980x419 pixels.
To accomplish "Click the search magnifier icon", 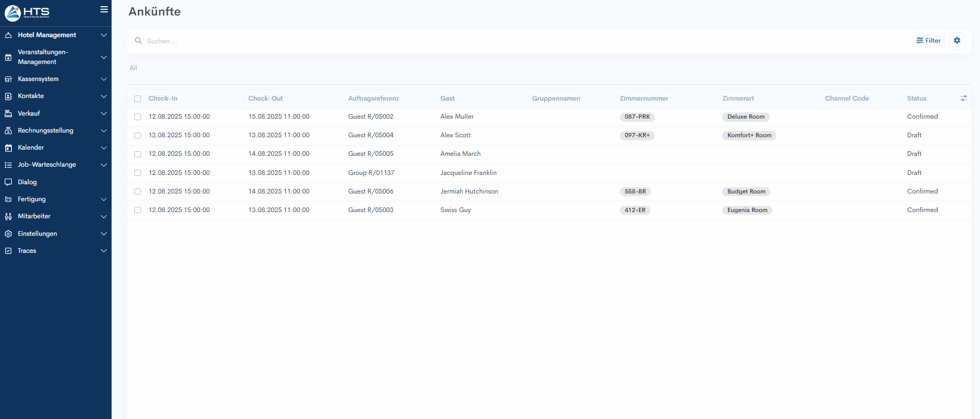I will (138, 41).
